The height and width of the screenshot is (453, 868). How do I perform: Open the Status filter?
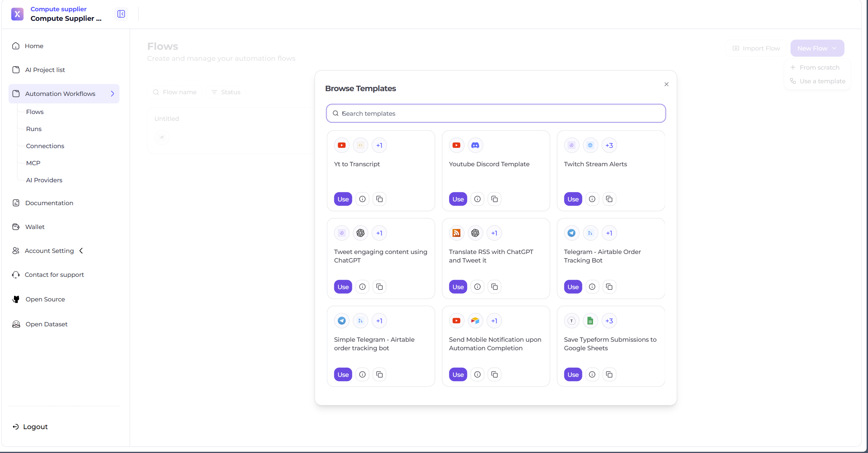[226, 92]
